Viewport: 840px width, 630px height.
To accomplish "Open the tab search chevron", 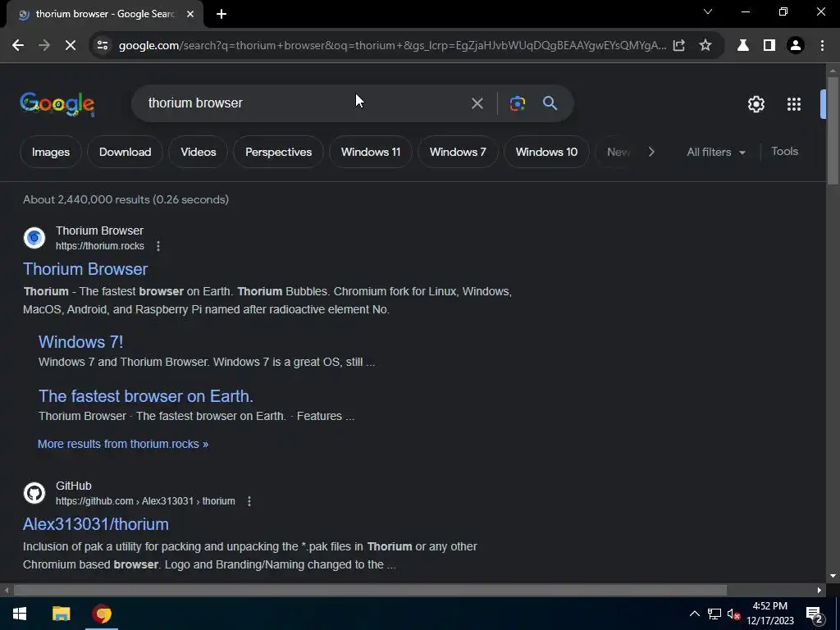I will [x=708, y=11].
